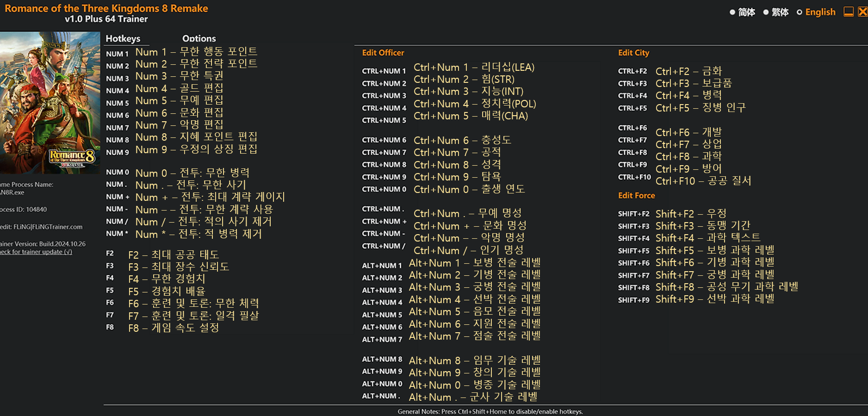868x416 pixels.
Task: Click the NUM 1 hotkey label
Action: click(117, 54)
